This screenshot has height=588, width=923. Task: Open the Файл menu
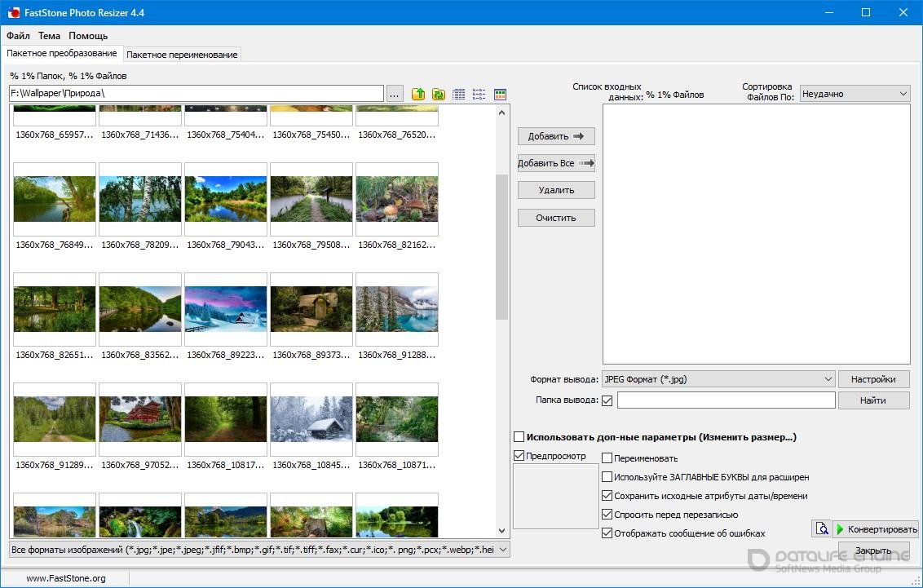(18, 36)
